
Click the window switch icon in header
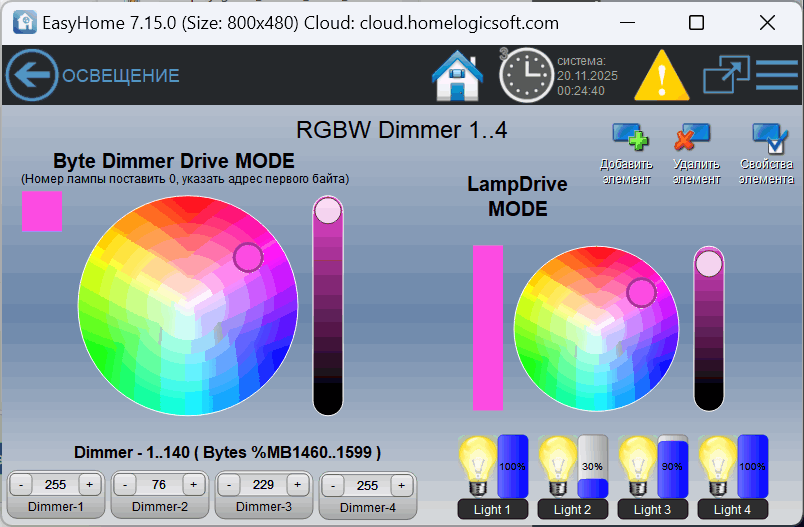725,75
